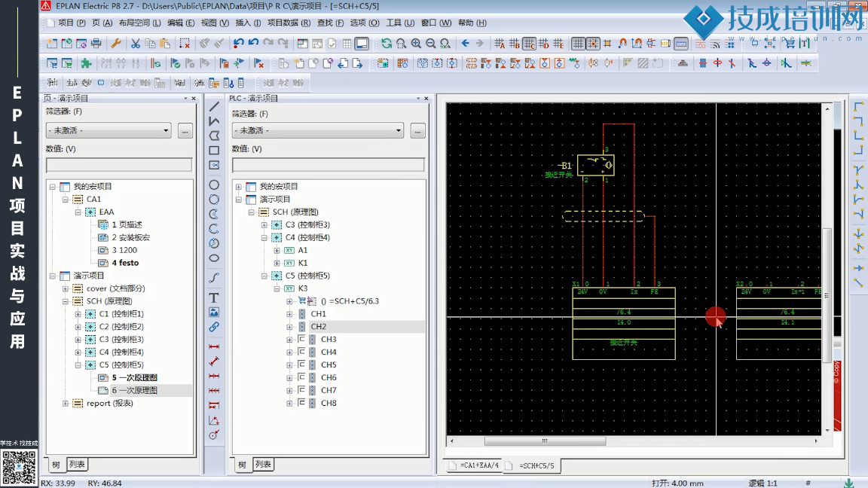
Task: Select the Polyline drawing tool
Action: pyautogui.click(x=214, y=121)
